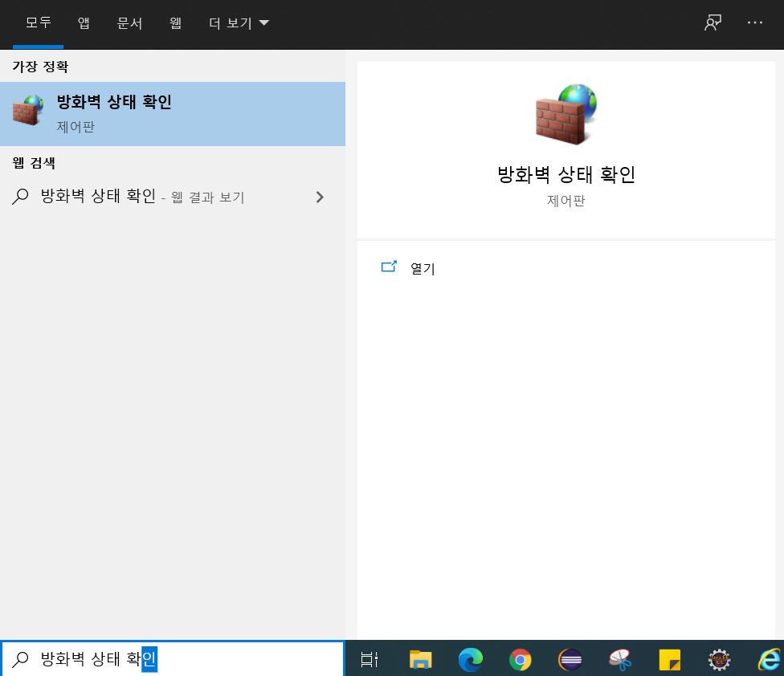The image size is (784, 676).
Task: Launch Microsoft Edge from the taskbar
Action: [470, 659]
